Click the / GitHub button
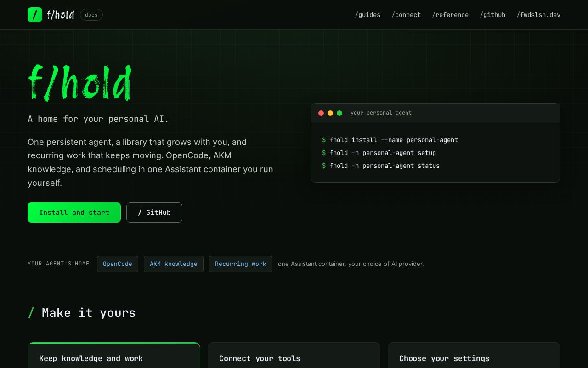This screenshot has height=368, width=588. click(x=154, y=213)
